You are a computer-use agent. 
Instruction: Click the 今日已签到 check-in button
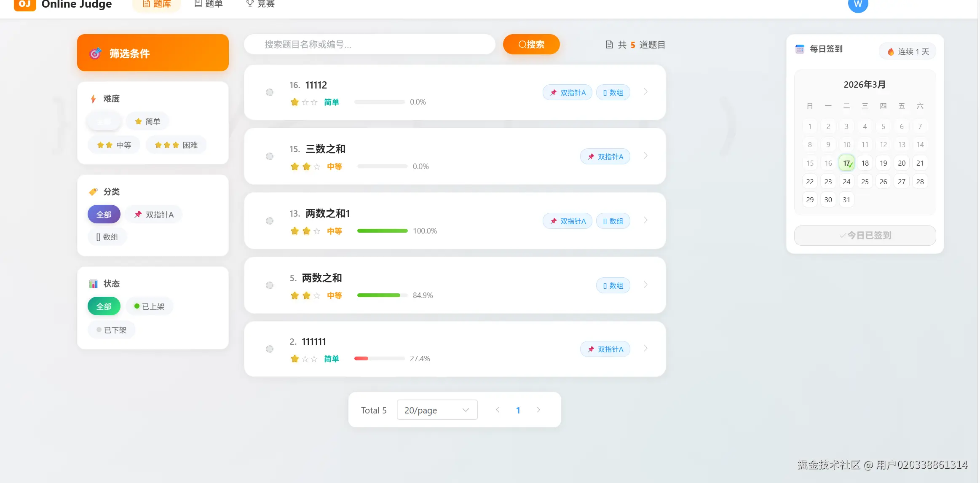click(x=865, y=235)
